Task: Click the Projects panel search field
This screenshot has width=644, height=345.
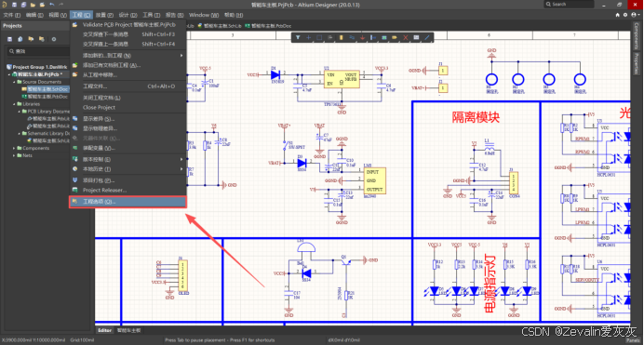Action: point(38,51)
